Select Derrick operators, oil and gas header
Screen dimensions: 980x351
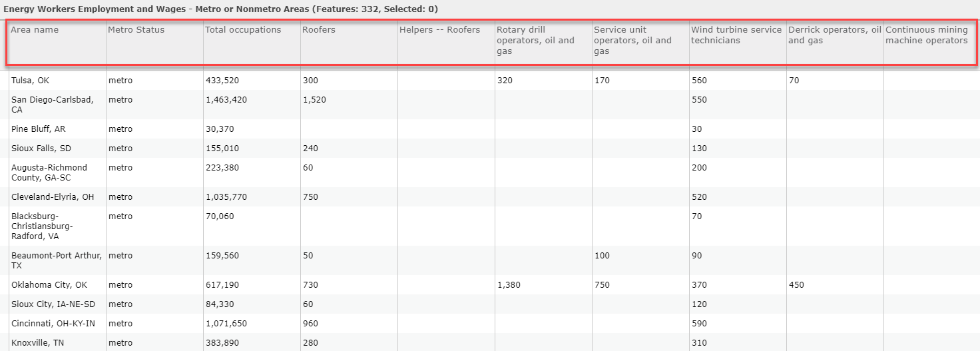pyautogui.click(x=835, y=43)
